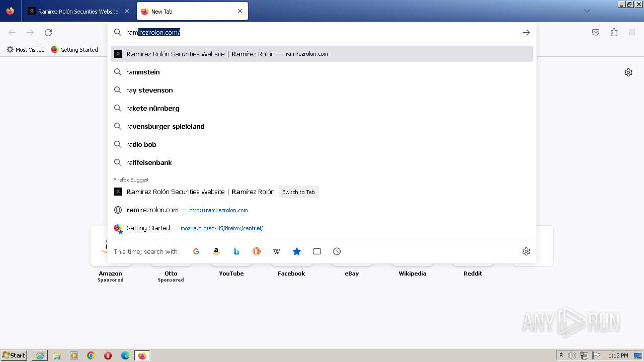The height and width of the screenshot is (362, 644).
Task: Search this time with Amazon
Action: [x=216, y=251]
